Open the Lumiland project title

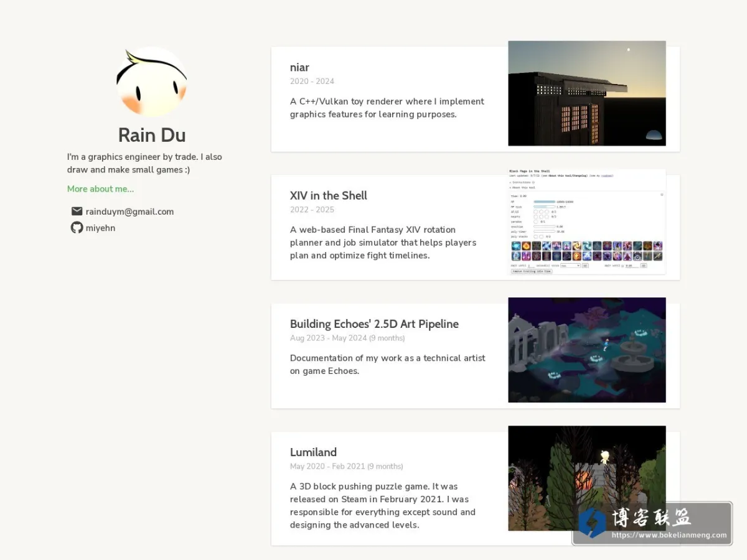tap(313, 452)
